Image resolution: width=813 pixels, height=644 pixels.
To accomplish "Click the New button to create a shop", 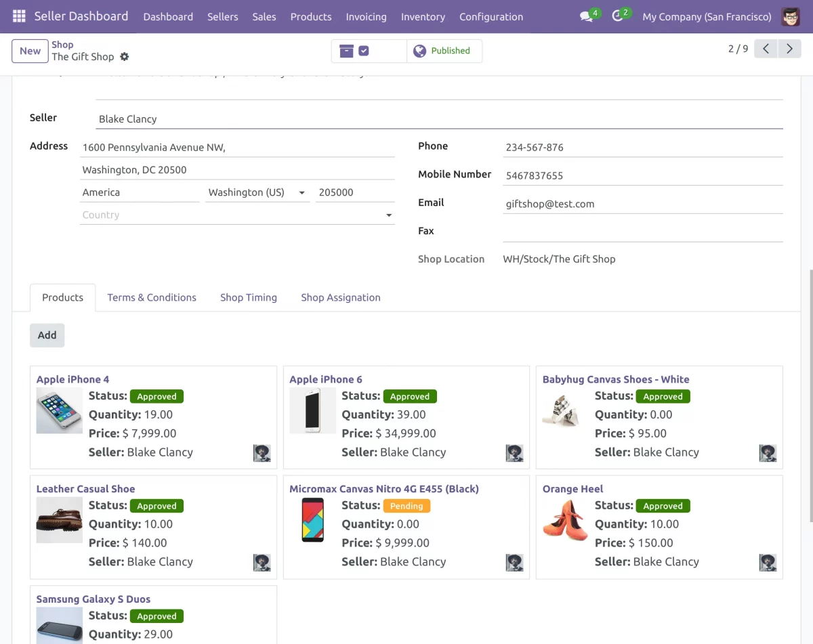I will tap(29, 50).
